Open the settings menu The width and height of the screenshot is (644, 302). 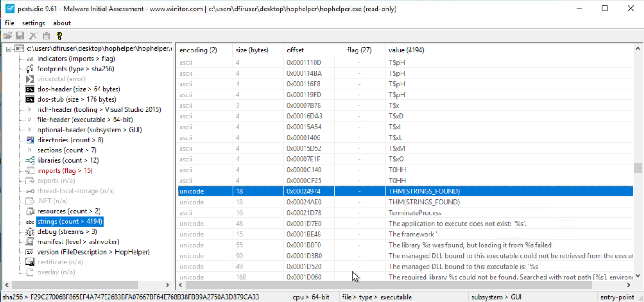click(x=33, y=23)
